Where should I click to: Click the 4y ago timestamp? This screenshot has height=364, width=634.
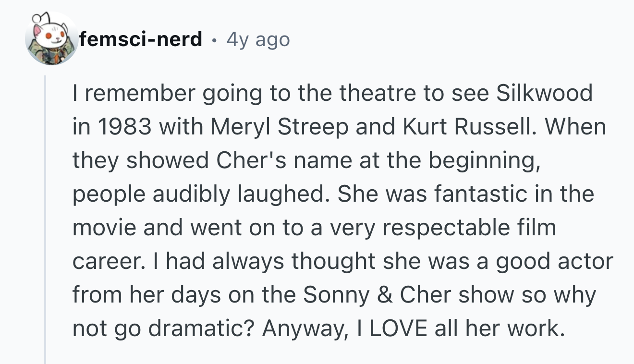point(258,39)
